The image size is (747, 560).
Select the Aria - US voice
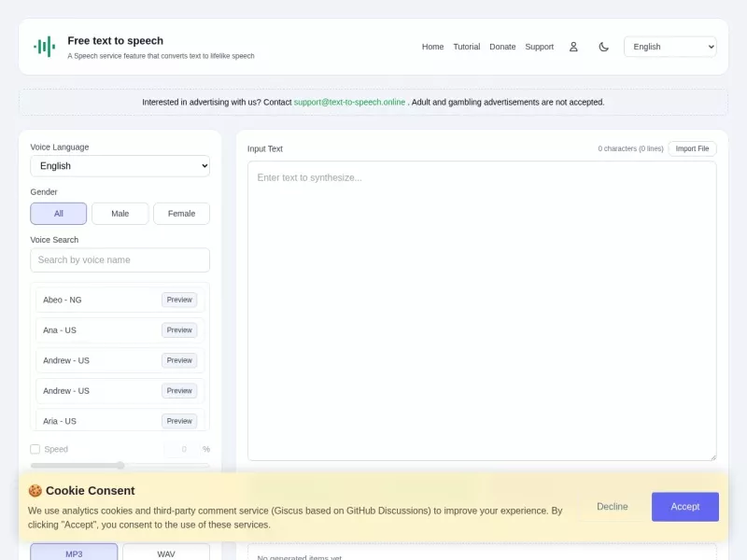(120, 421)
